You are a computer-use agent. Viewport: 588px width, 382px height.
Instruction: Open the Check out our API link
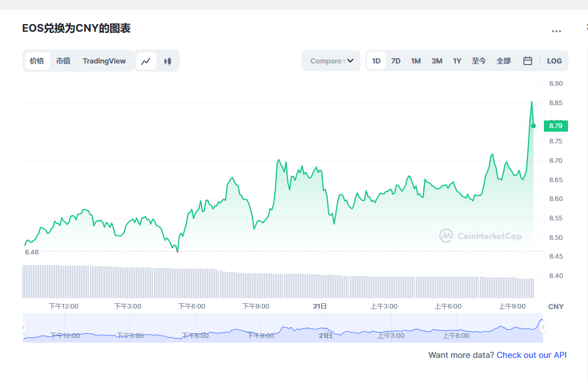coord(532,355)
